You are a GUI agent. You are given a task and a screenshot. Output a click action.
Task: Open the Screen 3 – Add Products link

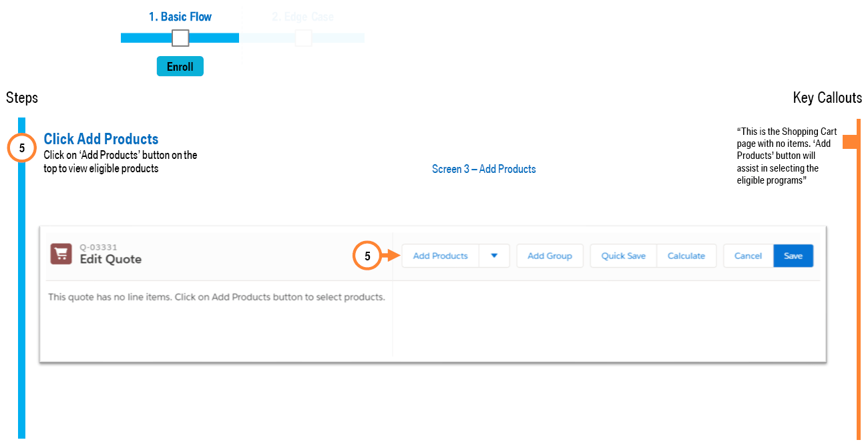(x=483, y=169)
